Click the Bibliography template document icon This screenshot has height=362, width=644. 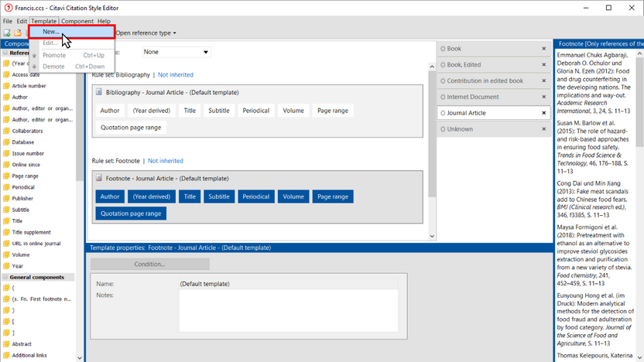click(99, 92)
